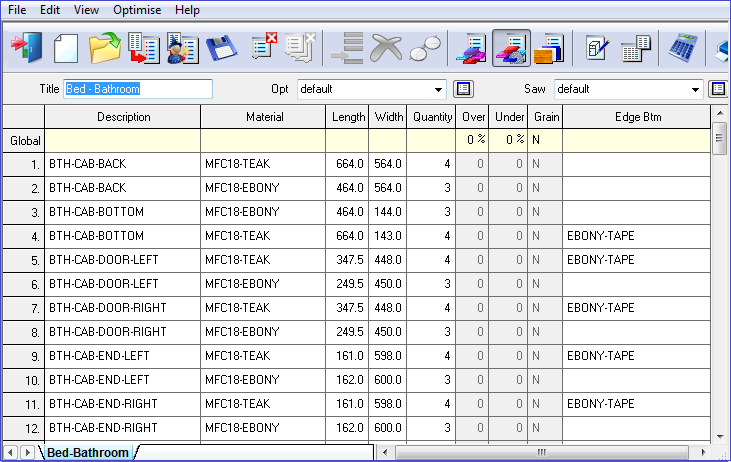731x462 pixels.
Task: Click the vertical scrollbar down arrow
Action: tap(720, 436)
